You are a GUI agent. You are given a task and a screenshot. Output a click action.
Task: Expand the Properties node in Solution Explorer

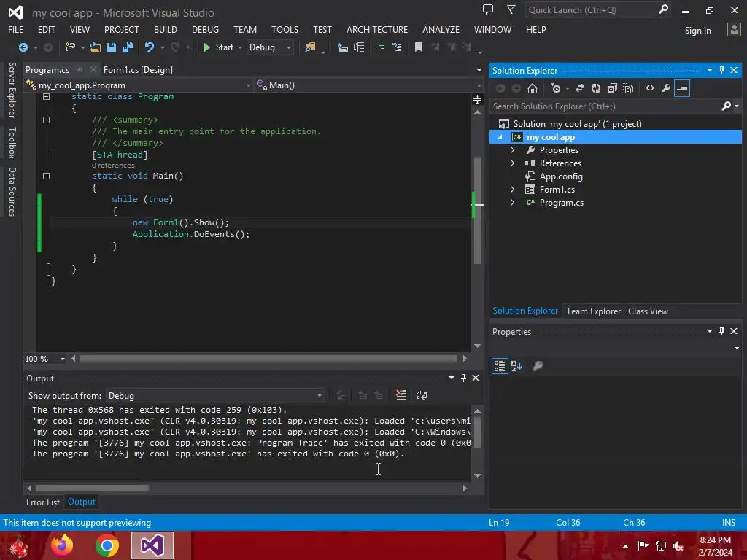tap(512, 150)
